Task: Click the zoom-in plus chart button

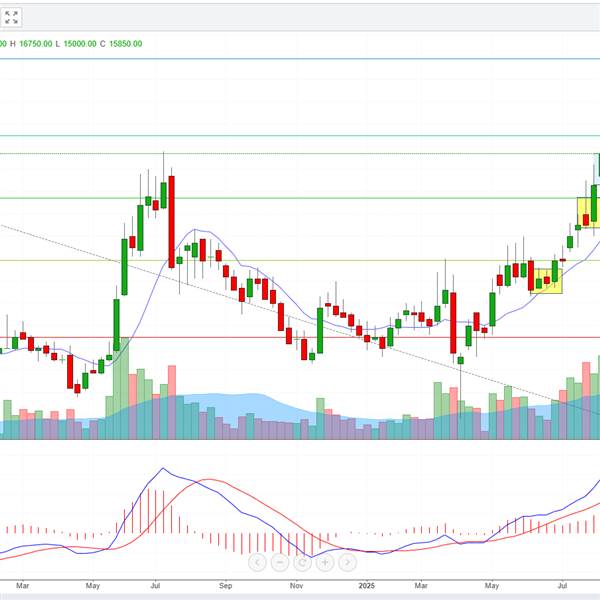Action: [x=325, y=562]
